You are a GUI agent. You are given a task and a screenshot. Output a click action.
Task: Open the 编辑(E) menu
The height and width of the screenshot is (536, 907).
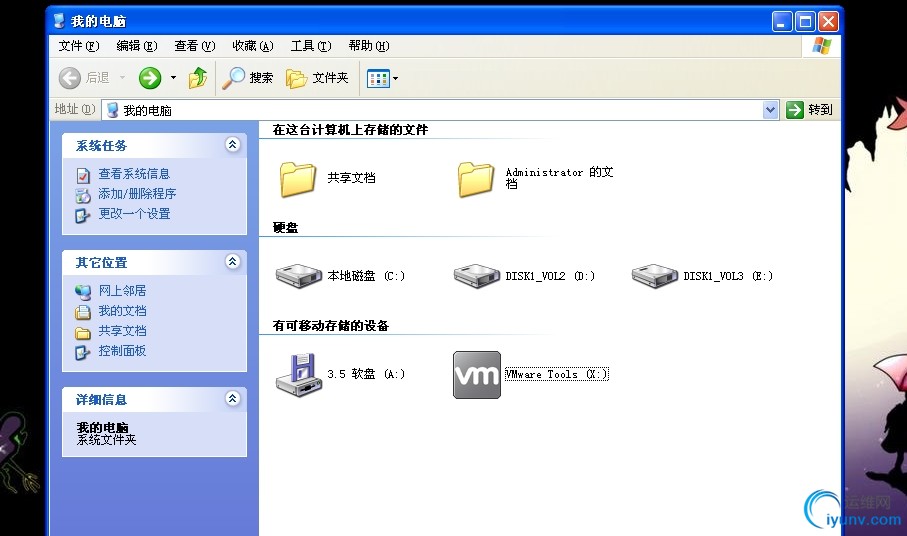click(137, 46)
